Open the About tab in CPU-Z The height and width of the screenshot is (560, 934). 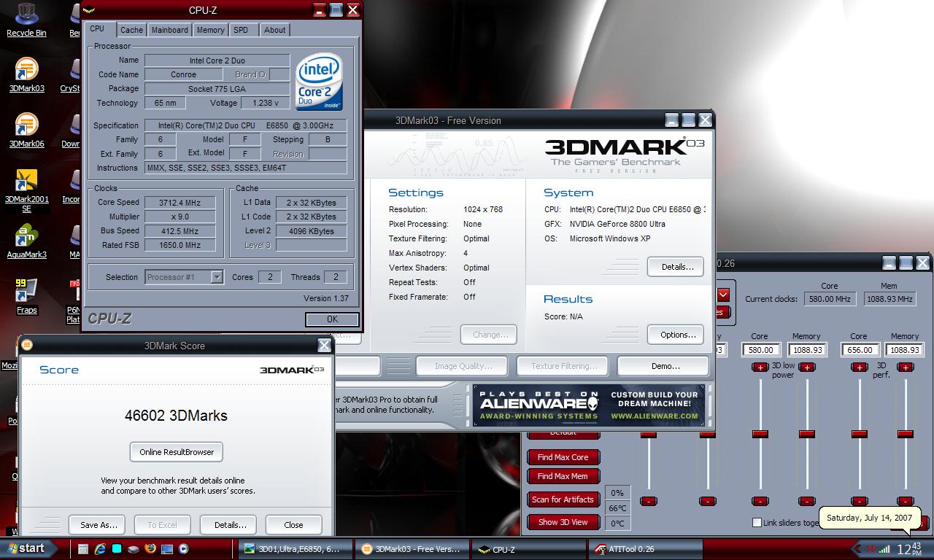(275, 30)
